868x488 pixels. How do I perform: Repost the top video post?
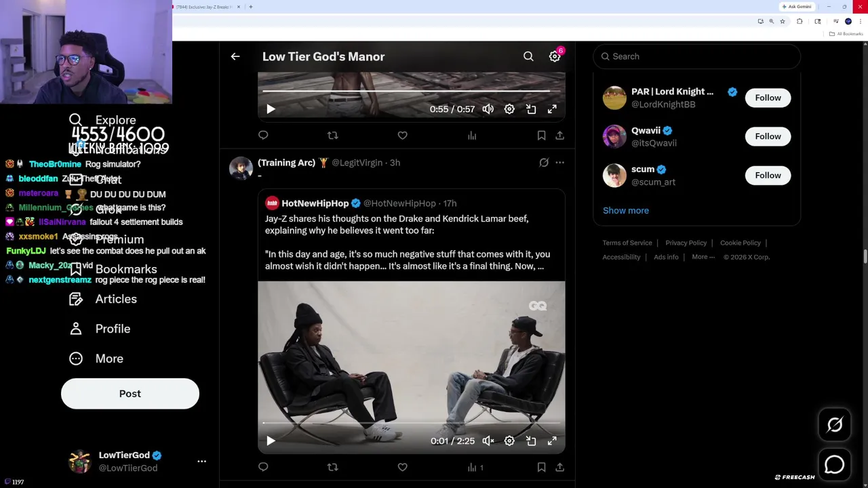[332, 136]
